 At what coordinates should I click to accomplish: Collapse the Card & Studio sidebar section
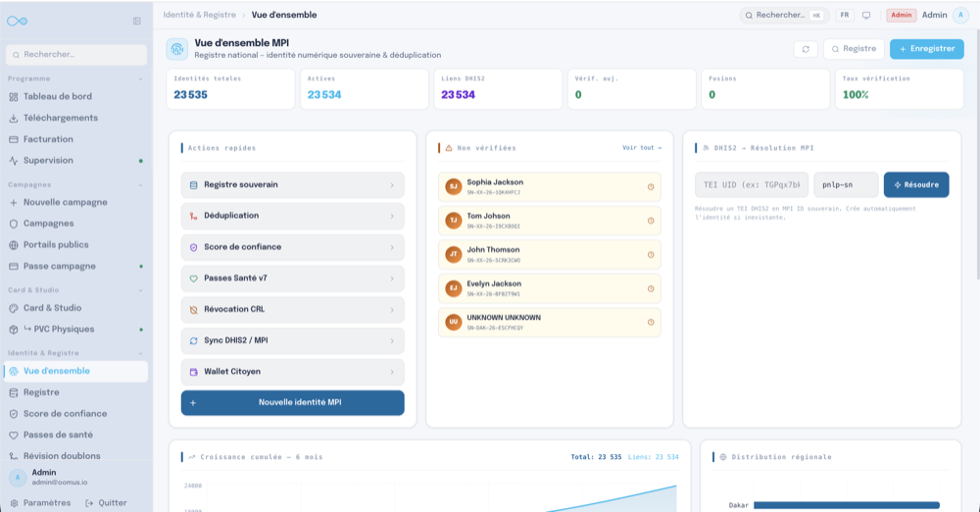click(x=140, y=290)
